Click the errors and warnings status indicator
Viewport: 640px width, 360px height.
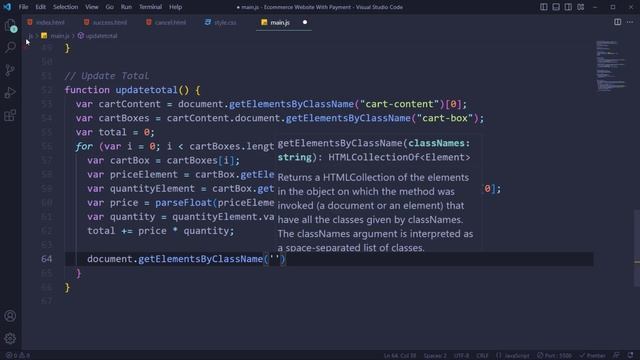coord(18,356)
